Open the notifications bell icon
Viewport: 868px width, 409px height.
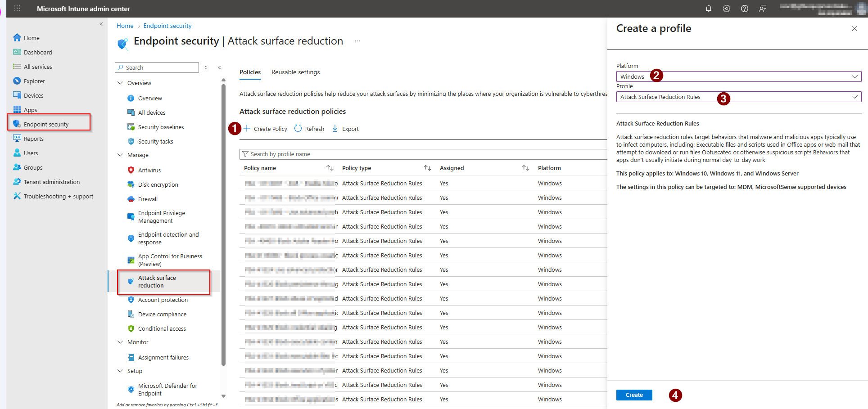pyautogui.click(x=709, y=9)
